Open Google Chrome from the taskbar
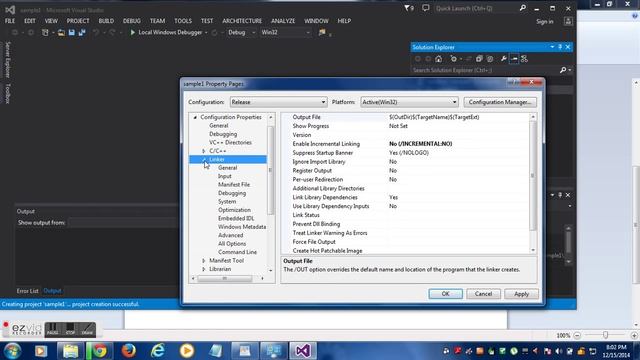The height and width of the screenshot is (360, 640). point(99,351)
